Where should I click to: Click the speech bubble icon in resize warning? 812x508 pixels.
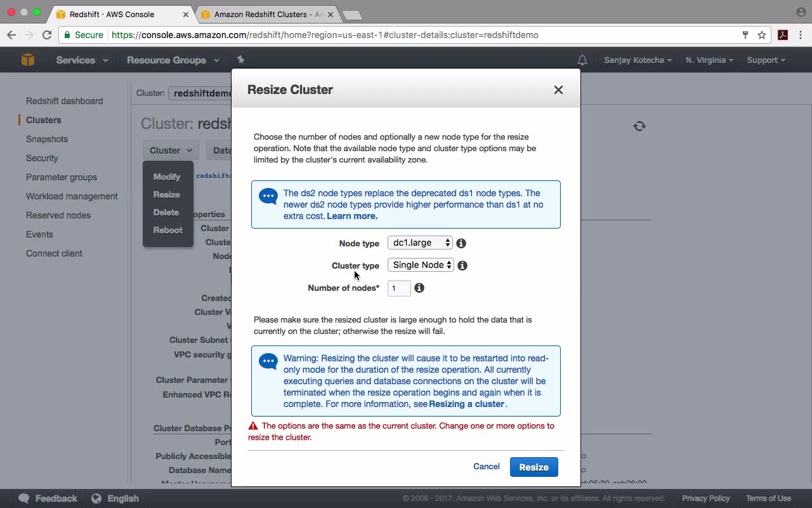(268, 361)
